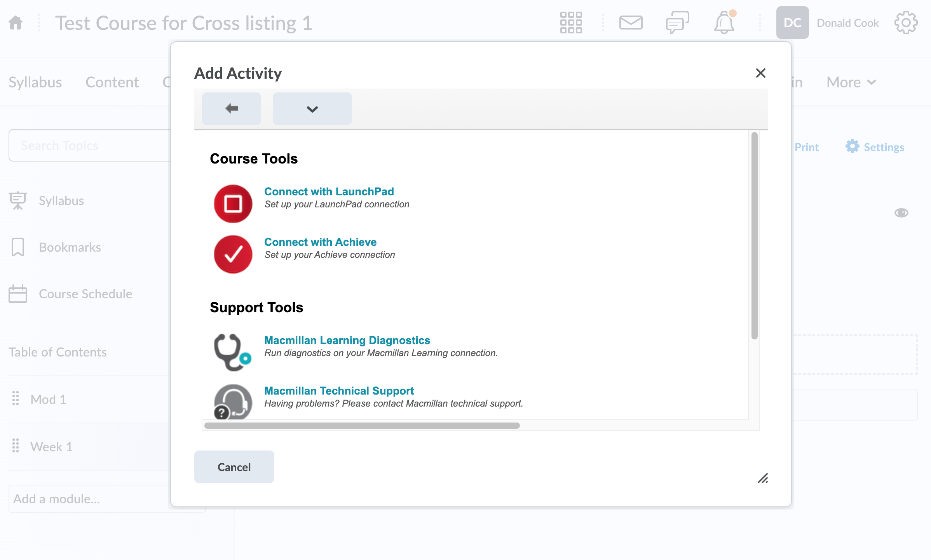Click the dialog's horizontal scrollbar

tap(362, 426)
